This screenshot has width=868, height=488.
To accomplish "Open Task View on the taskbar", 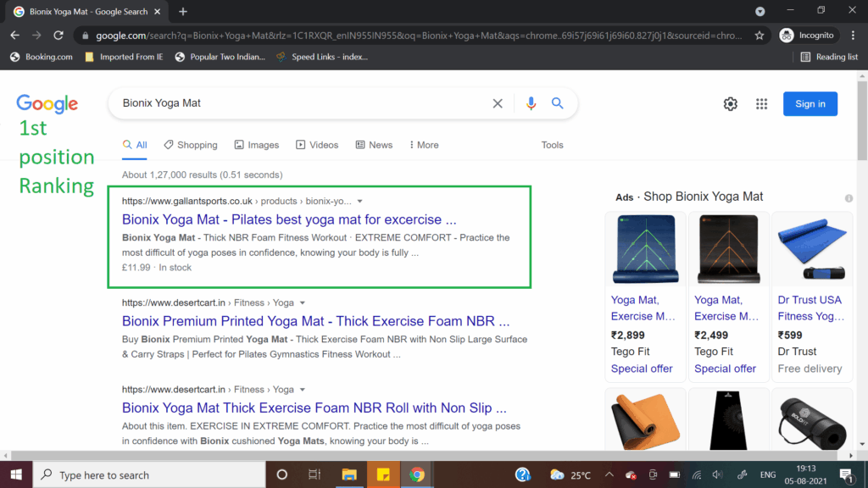I will pyautogui.click(x=314, y=474).
